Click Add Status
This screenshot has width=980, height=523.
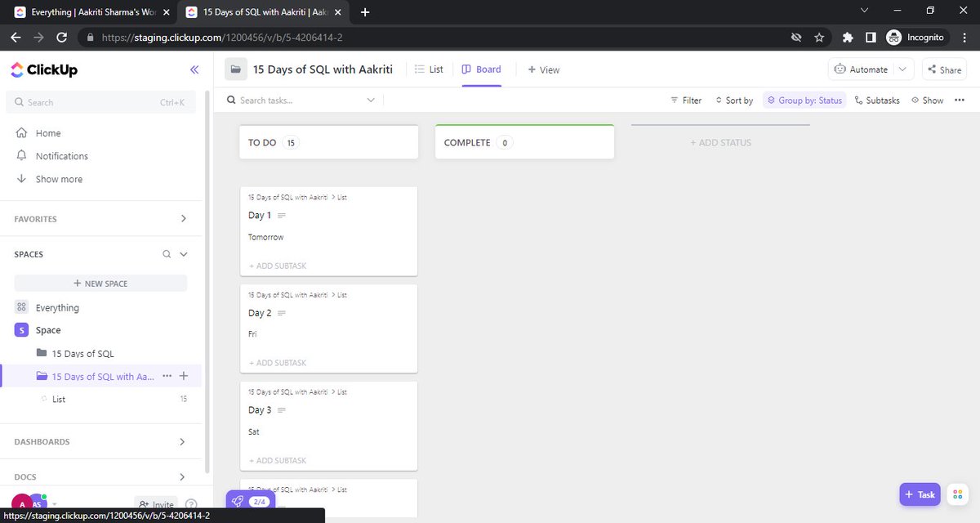click(720, 142)
